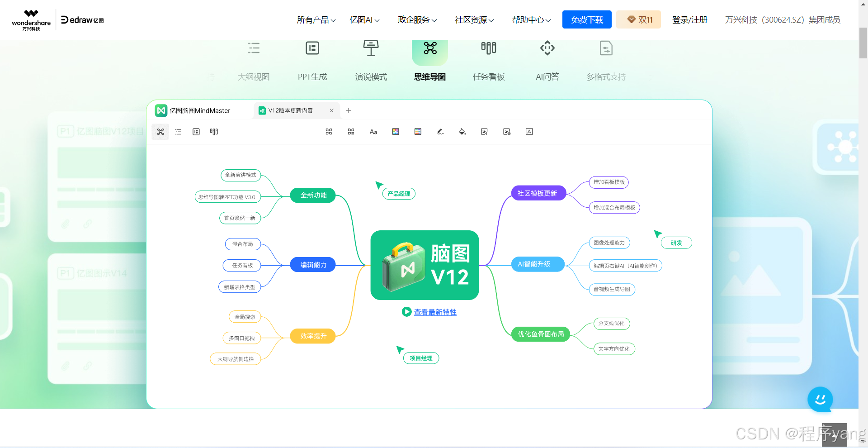Expand the 帮助中心 dropdown menu
Image resolution: width=868 pixels, height=448 pixels.
531,20
